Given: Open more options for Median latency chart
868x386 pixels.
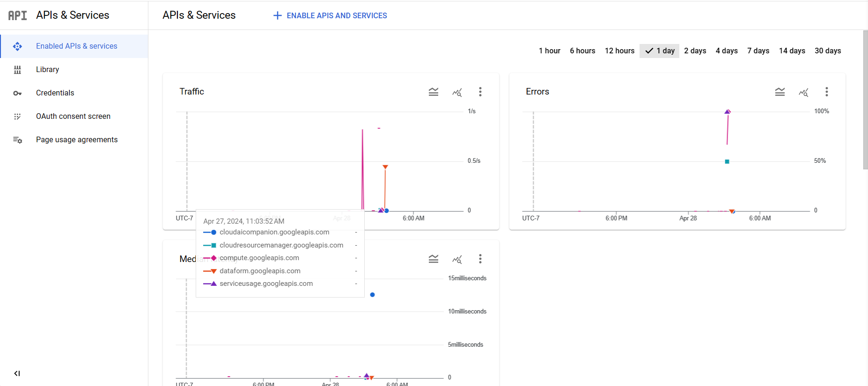Looking at the screenshot, I should [x=480, y=259].
